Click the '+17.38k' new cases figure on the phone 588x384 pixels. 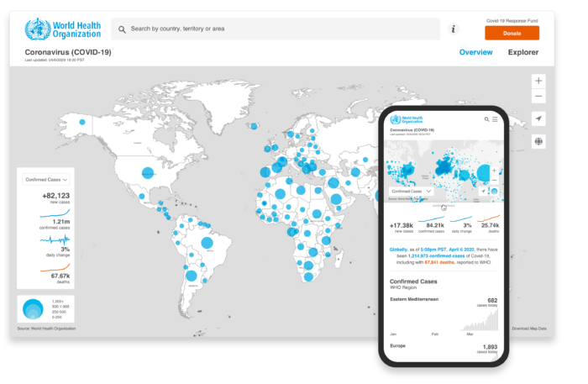(402, 225)
